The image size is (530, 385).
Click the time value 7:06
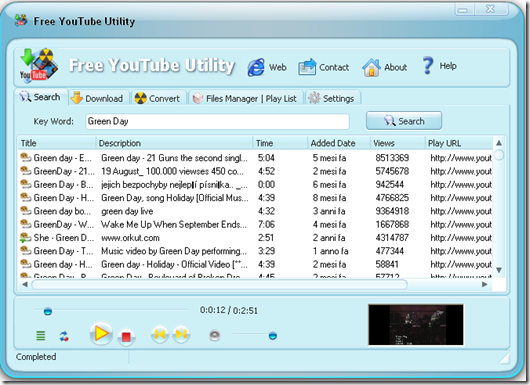[x=266, y=224]
